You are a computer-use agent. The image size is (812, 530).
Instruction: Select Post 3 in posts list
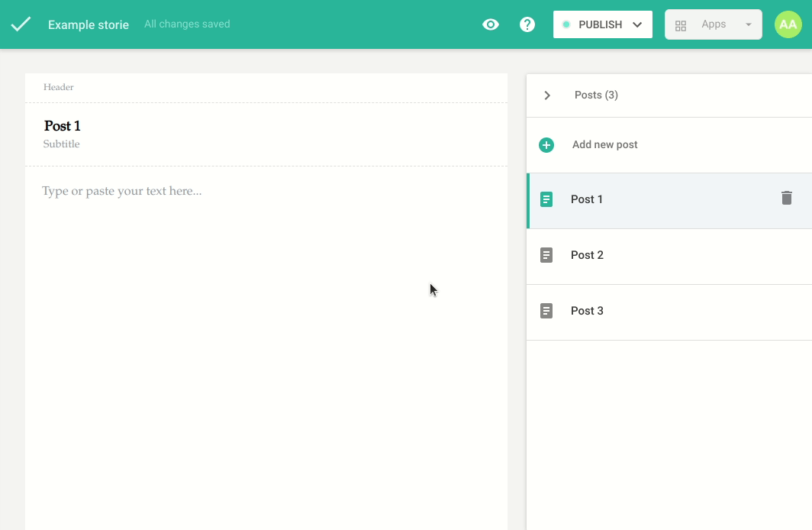587,311
